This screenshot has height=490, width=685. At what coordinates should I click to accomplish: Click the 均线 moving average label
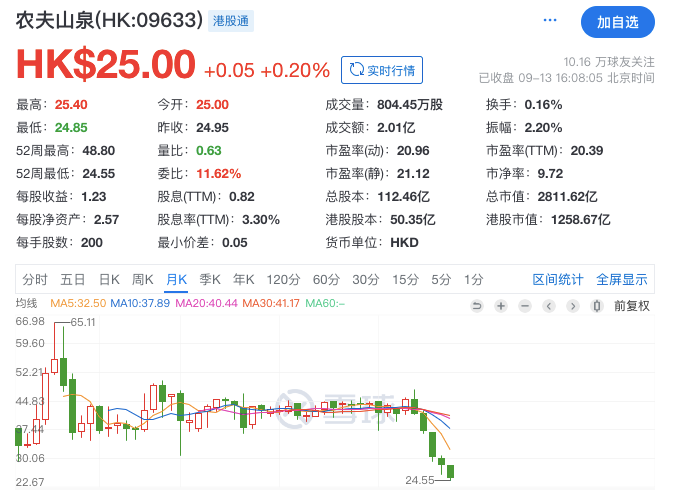click(x=27, y=303)
